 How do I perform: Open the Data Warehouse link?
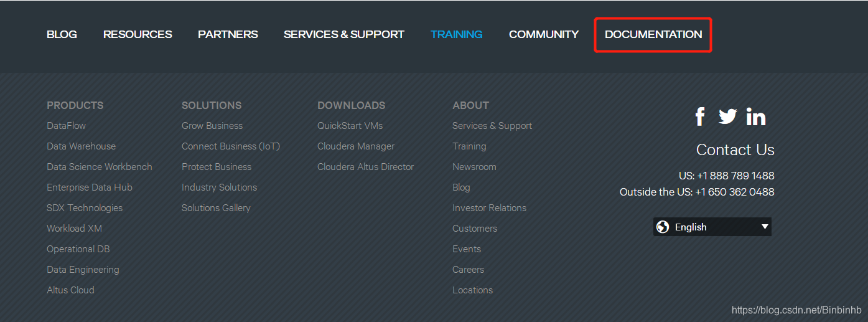pos(81,146)
